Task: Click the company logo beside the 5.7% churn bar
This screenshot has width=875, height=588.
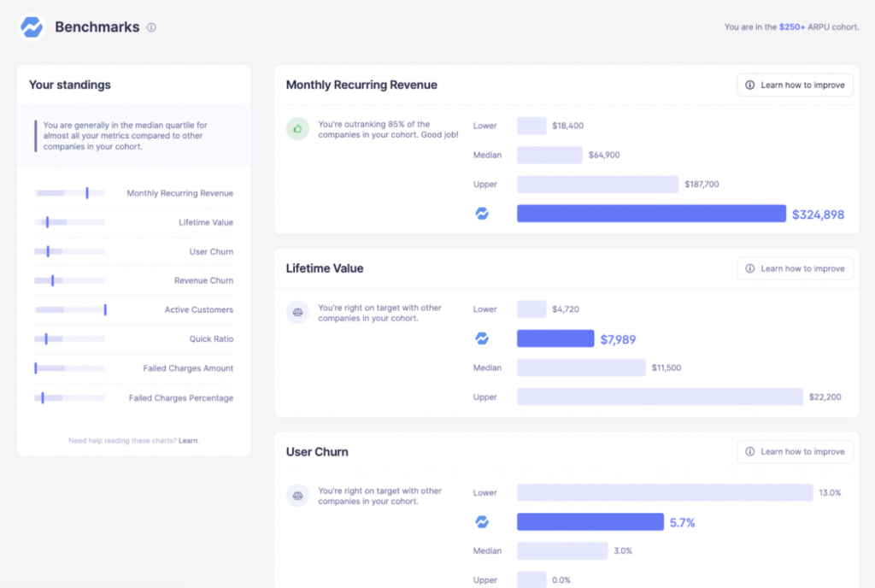Action: 484,521
